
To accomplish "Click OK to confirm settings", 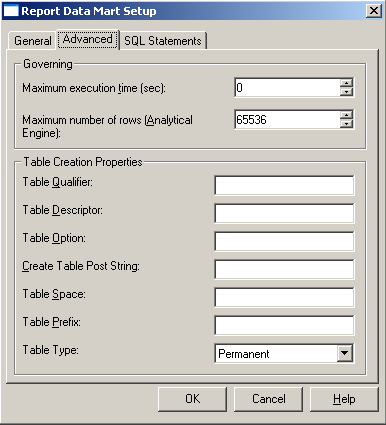I will [x=192, y=399].
